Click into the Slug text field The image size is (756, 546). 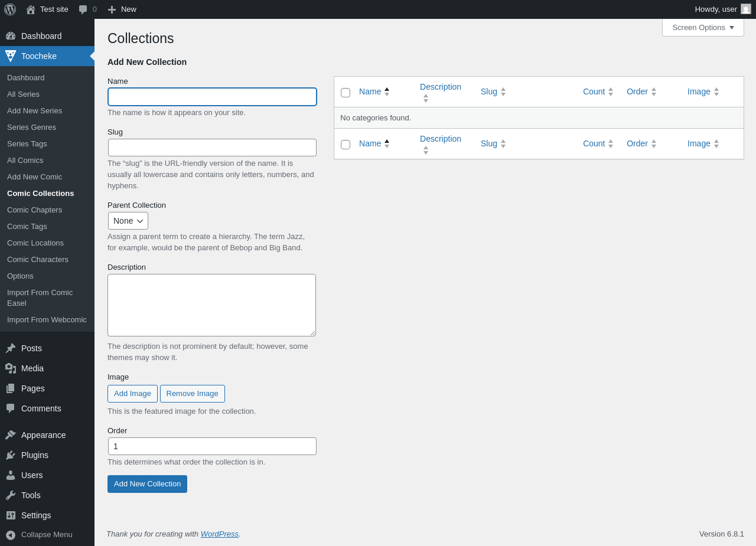(212, 148)
